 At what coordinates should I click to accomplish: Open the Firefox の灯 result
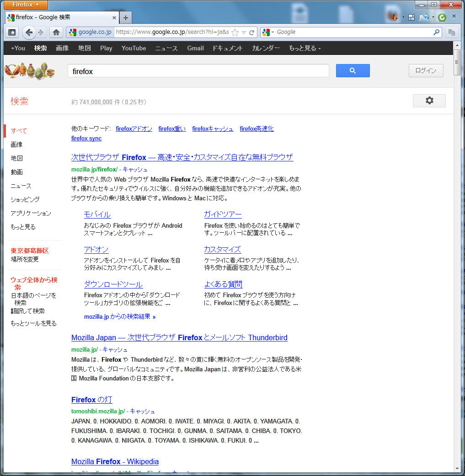(91, 400)
